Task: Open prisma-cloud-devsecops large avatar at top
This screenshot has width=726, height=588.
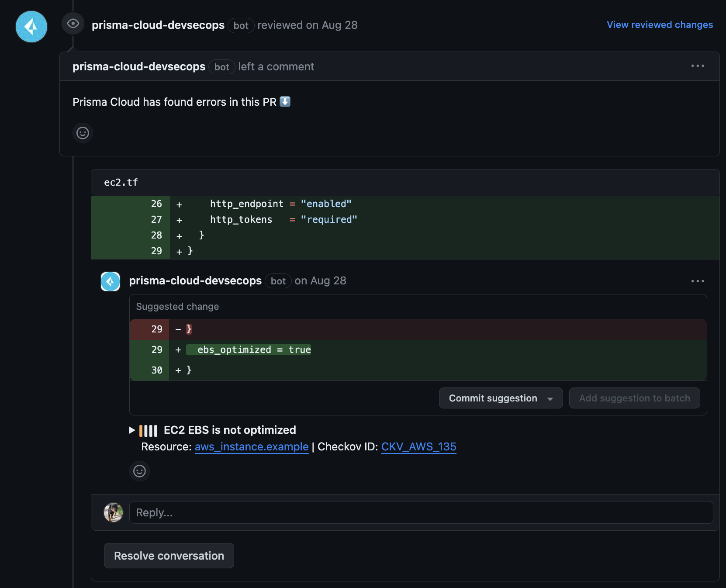Action: tap(31, 27)
